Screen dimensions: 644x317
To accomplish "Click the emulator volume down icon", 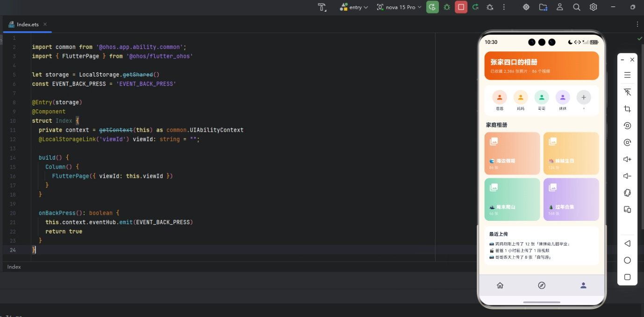I will tap(628, 176).
